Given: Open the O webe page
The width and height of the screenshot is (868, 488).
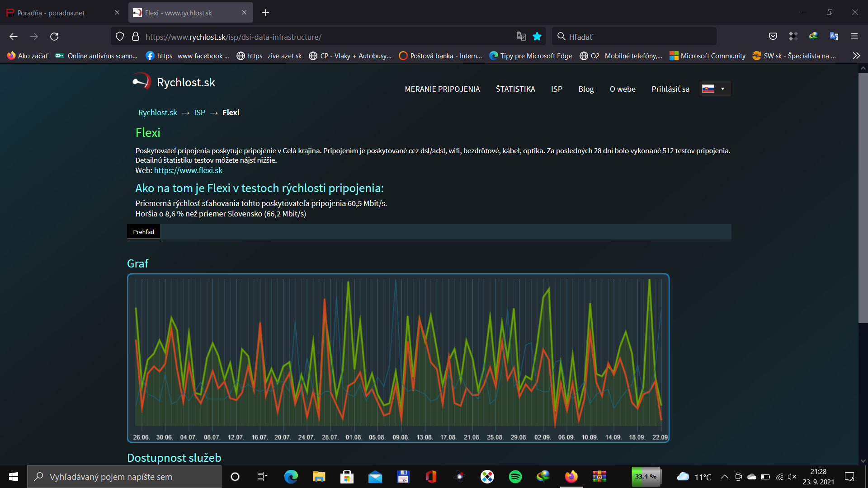Looking at the screenshot, I should coord(623,89).
